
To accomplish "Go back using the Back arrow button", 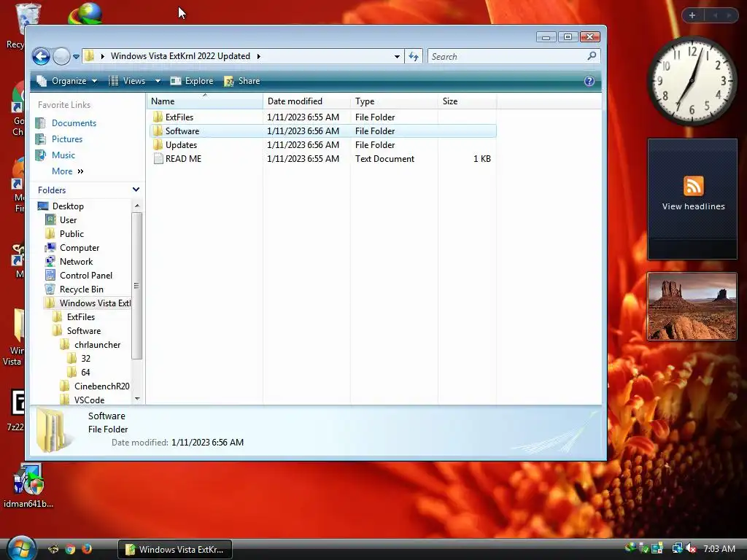I will click(41, 57).
